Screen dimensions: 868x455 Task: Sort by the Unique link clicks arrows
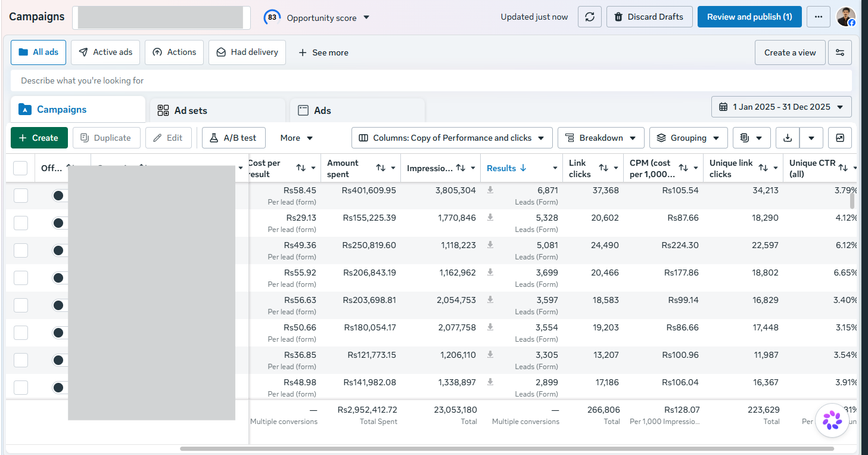click(x=763, y=168)
